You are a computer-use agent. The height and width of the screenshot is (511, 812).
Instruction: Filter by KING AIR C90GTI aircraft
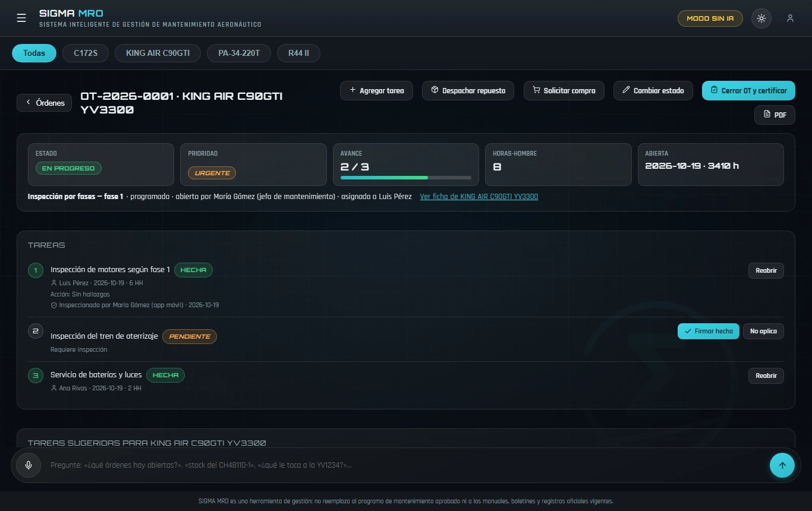(x=158, y=53)
